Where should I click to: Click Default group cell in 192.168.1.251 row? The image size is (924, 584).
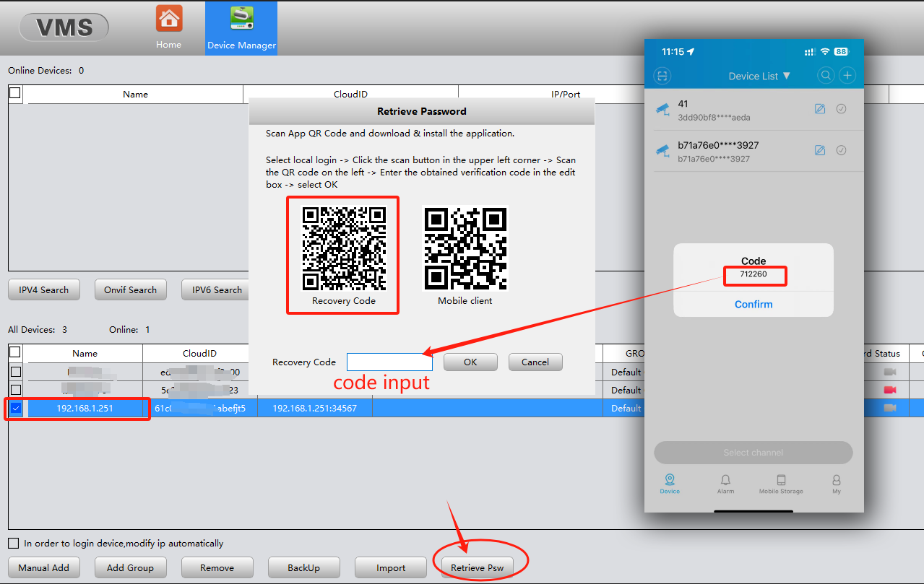pos(626,408)
